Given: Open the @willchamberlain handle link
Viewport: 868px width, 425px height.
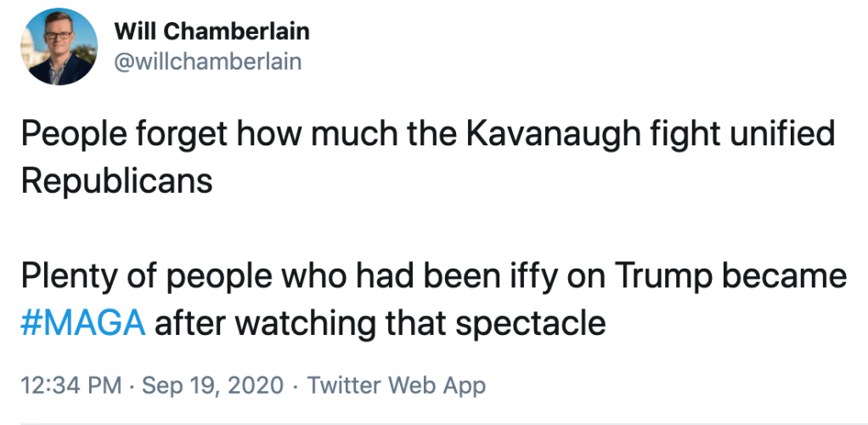Looking at the screenshot, I should click(207, 62).
